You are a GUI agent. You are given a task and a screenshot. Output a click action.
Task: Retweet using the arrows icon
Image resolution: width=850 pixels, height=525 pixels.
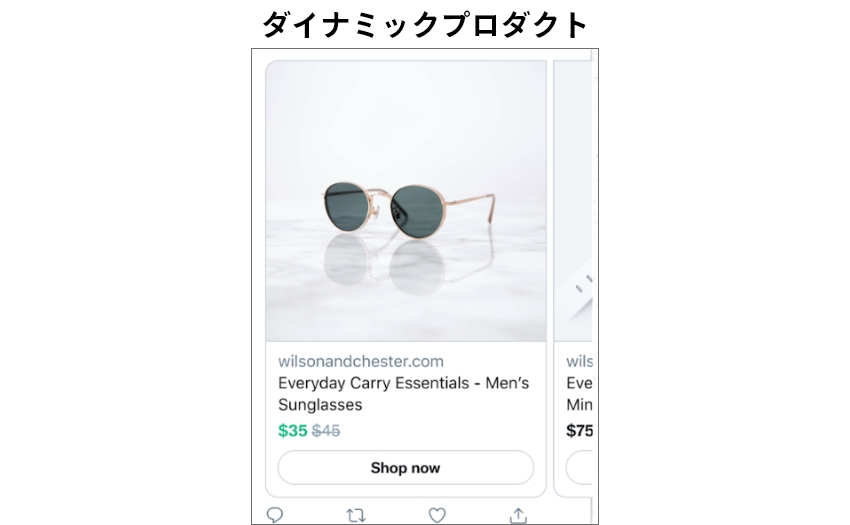click(x=356, y=515)
